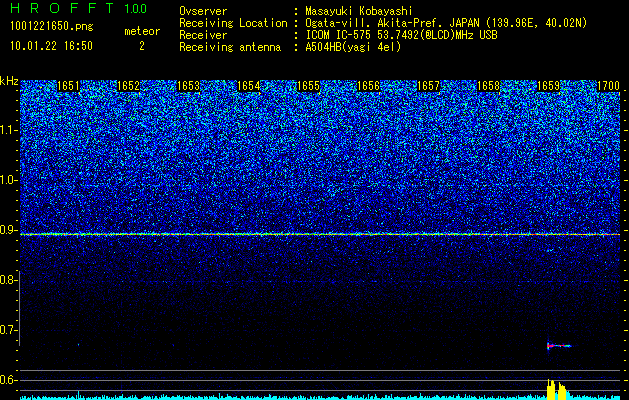Click the 1659 time marker
This screenshot has height=400, width=629.
point(548,86)
